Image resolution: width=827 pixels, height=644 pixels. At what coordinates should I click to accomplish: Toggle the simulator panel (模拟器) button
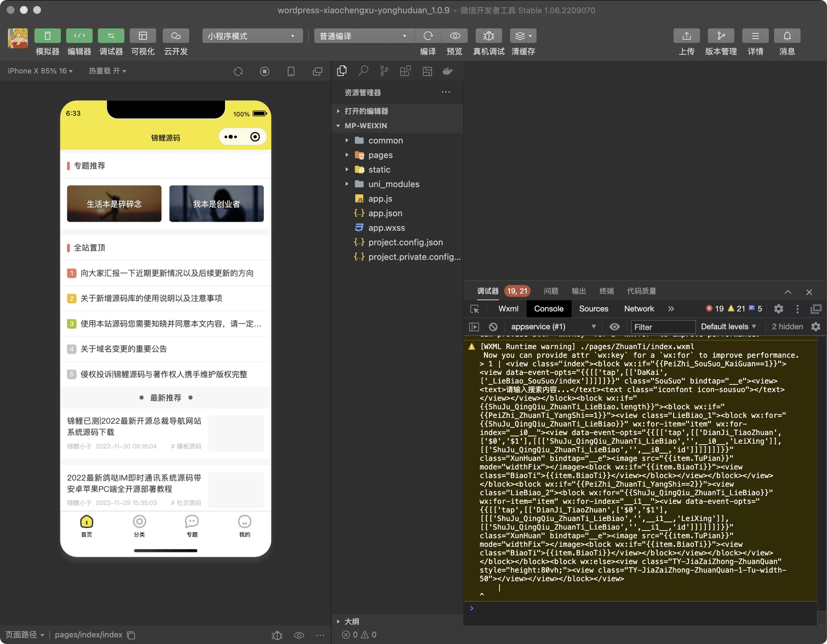[x=47, y=36]
